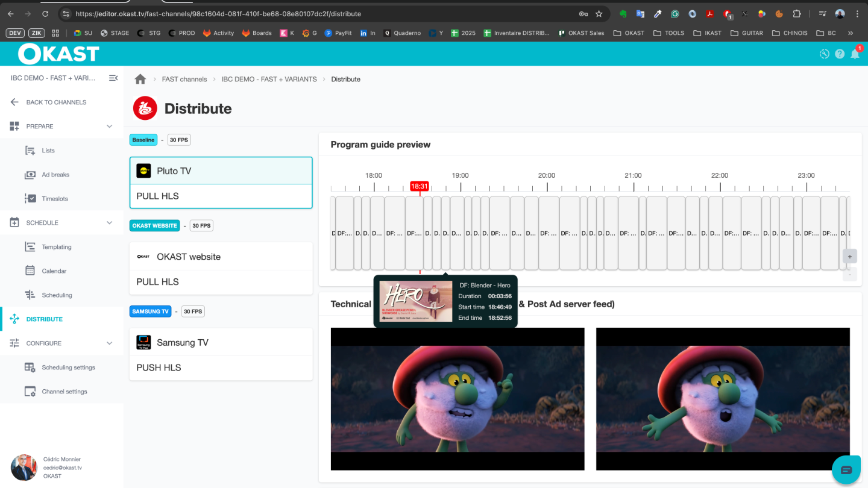Image resolution: width=868 pixels, height=488 pixels.
Task: Open the chat support widget
Action: click(x=846, y=469)
